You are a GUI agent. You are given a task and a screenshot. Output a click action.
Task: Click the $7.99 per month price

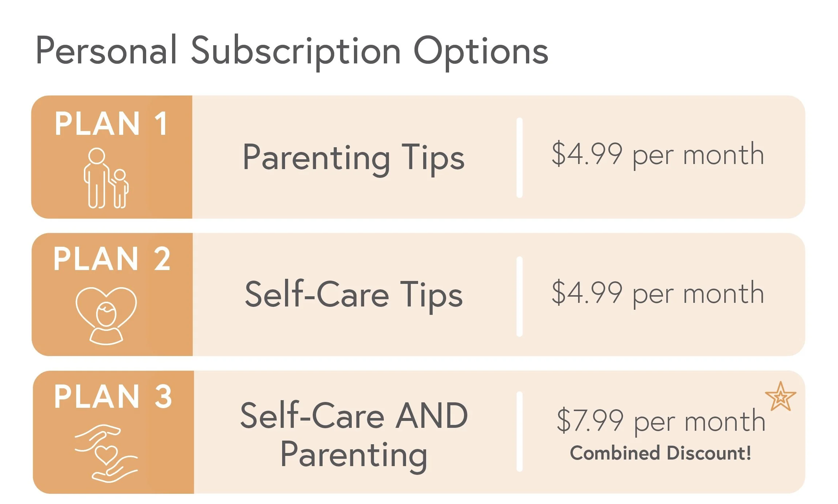pyautogui.click(x=661, y=421)
